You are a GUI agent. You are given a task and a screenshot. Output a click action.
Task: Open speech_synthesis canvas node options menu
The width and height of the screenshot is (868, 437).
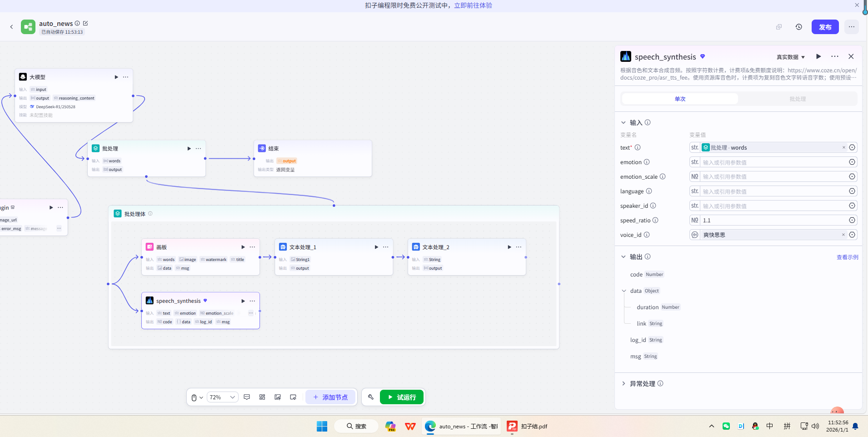point(252,301)
